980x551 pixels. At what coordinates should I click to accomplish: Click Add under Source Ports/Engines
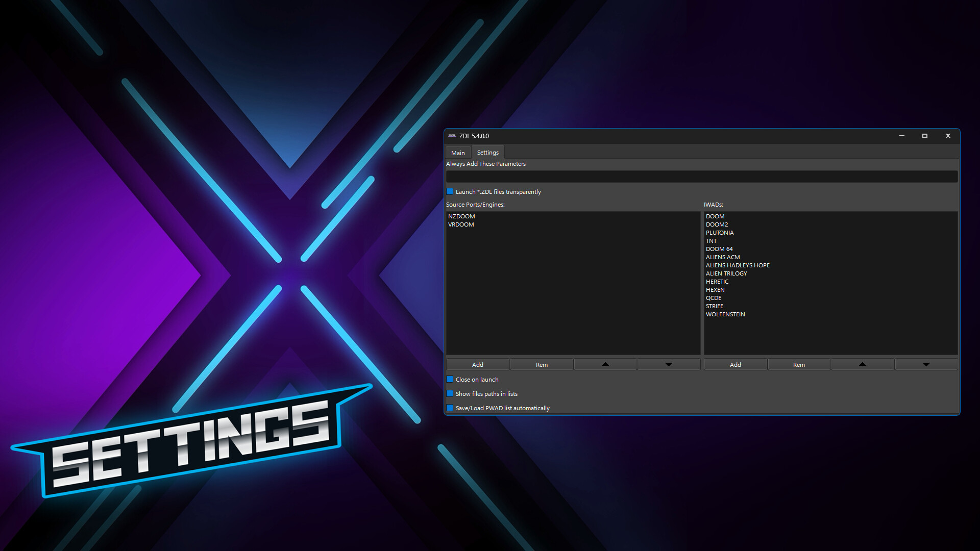tap(477, 364)
